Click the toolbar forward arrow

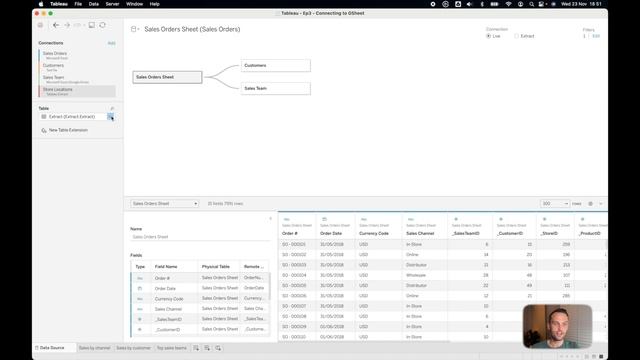(67, 25)
